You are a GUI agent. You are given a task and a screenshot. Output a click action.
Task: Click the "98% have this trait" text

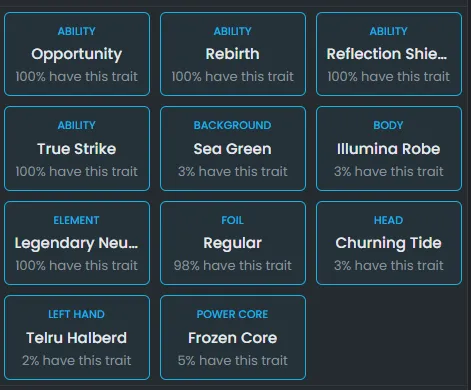tap(233, 266)
